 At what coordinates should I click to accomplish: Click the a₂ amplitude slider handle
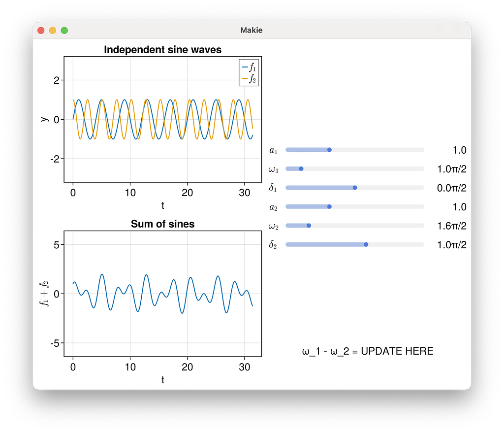coord(329,206)
